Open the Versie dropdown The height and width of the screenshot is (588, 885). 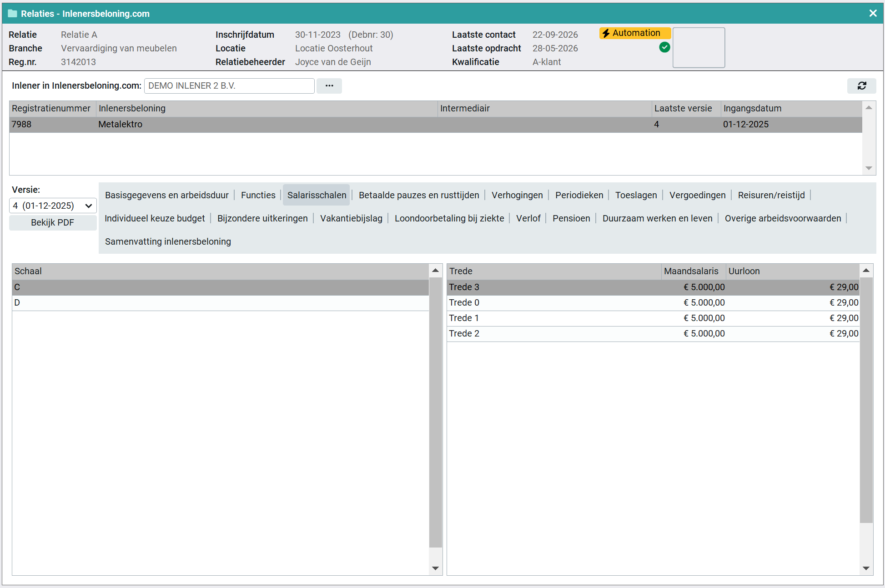pos(53,206)
